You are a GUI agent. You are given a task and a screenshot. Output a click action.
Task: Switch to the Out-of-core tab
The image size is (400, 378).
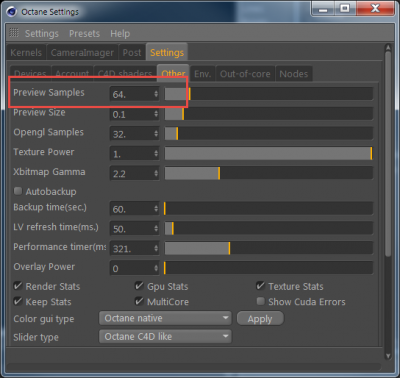[x=245, y=74]
